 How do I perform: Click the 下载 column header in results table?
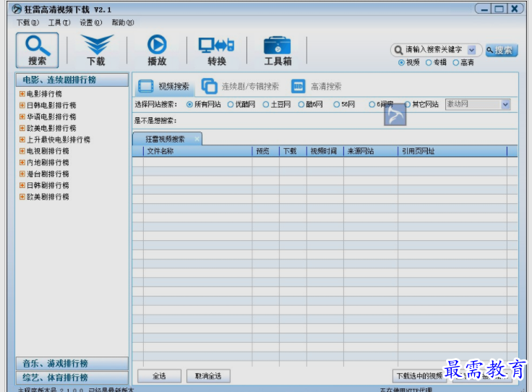(293, 151)
